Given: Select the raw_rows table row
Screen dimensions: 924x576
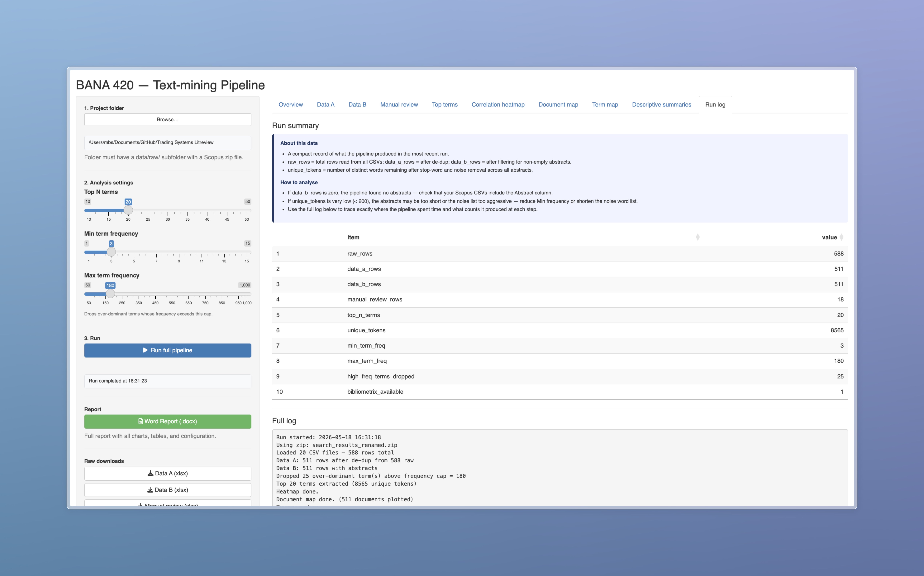Looking at the screenshot, I should (560, 254).
